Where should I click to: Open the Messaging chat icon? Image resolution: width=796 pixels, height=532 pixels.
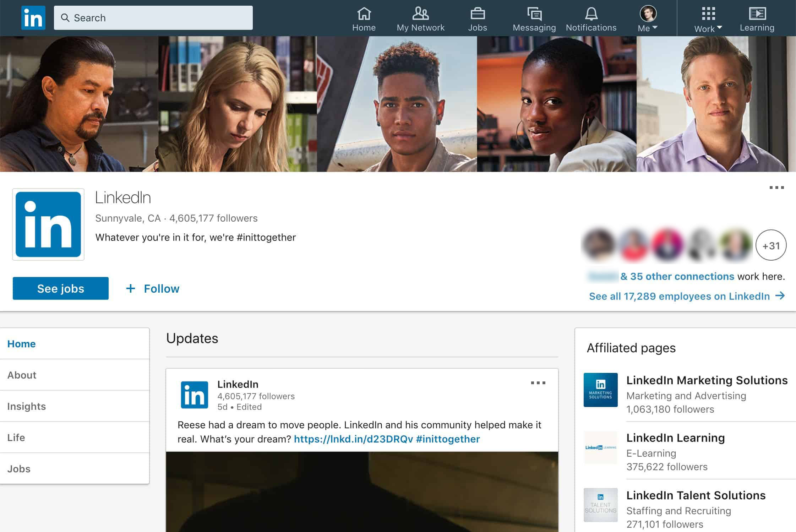click(x=534, y=14)
